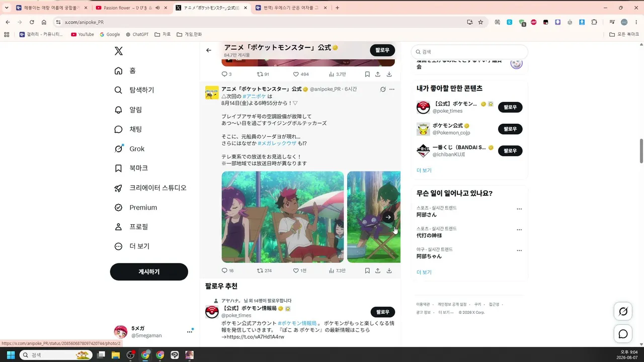The height and width of the screenshot is (362, 644).
Task: Open the #メガレックウザ hashtag
Action: coord(278,143)
